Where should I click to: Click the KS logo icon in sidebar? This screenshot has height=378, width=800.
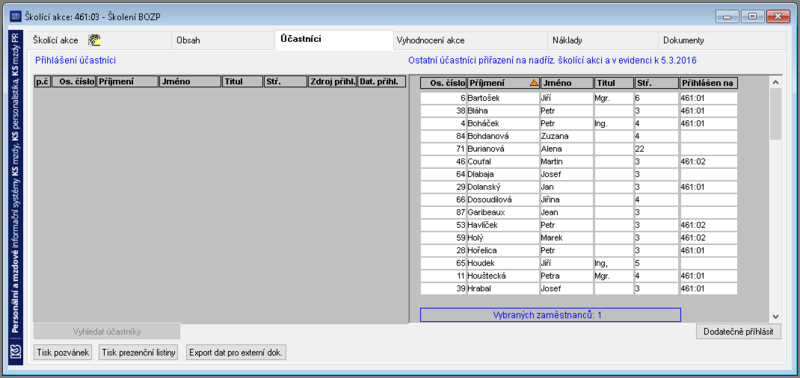tap(16, 351)
